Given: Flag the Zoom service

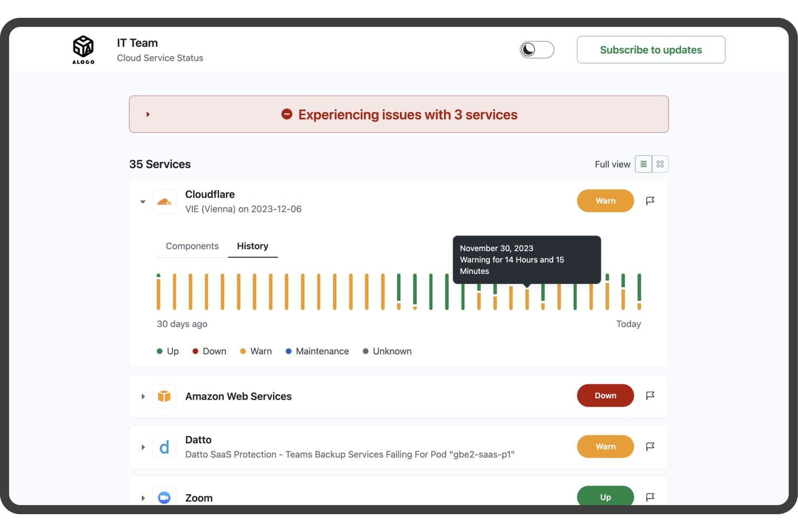Looking at the screenshot, I should point(650,497).
